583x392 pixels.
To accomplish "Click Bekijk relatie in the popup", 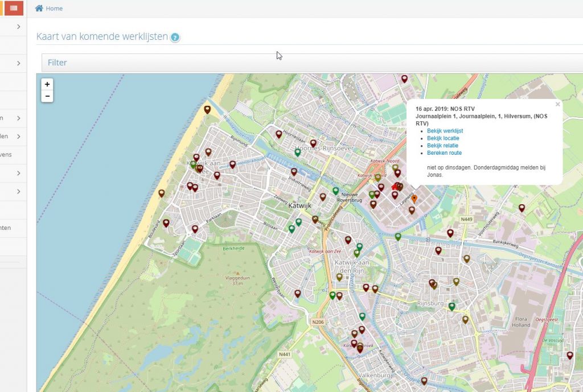I will [x=442, y=146].
